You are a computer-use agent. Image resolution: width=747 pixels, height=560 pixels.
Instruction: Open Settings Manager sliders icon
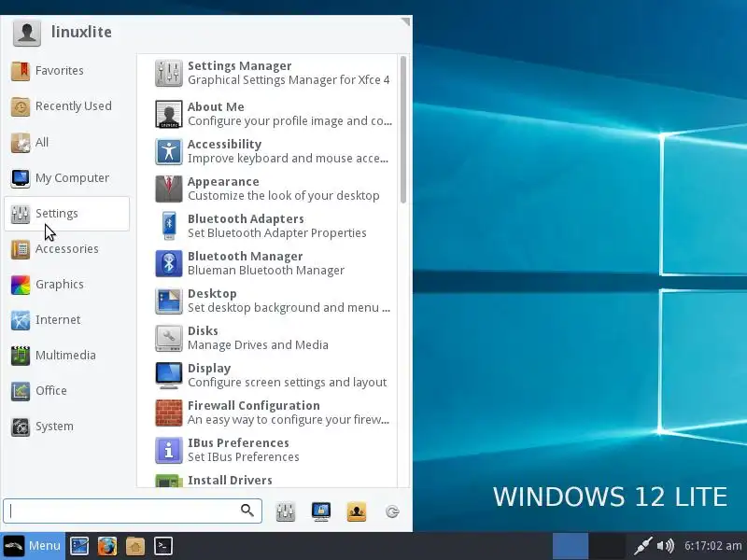point(169,73)
